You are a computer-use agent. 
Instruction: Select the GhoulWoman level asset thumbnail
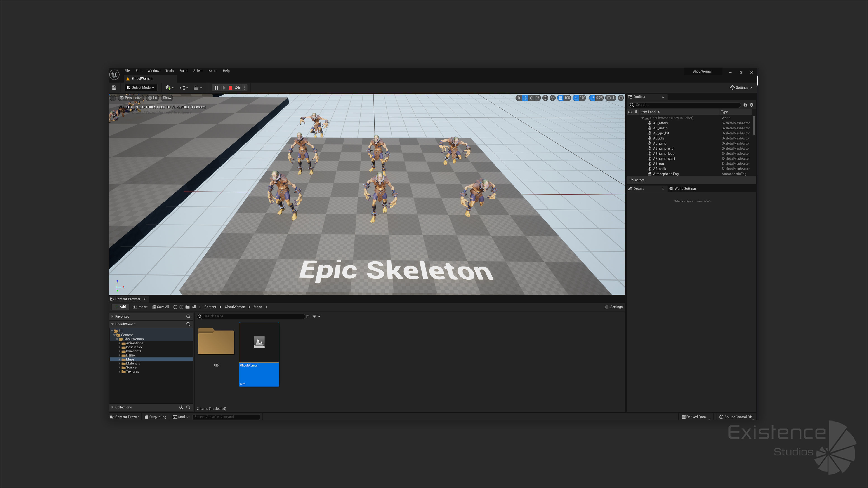[259, 343]
